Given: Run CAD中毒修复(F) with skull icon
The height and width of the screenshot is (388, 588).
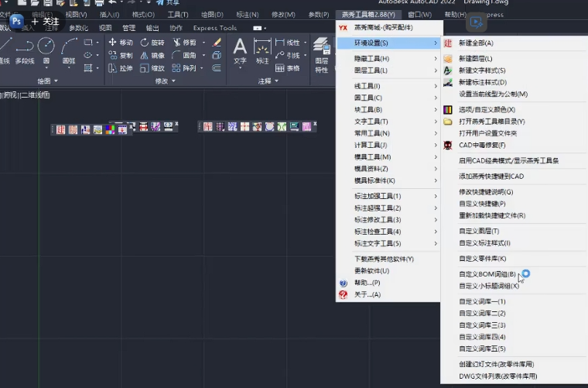Looking at the screenshot, I should [481, 145].
